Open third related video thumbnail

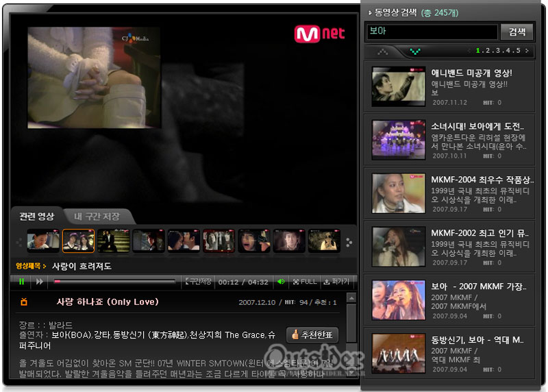pos(113,241)
